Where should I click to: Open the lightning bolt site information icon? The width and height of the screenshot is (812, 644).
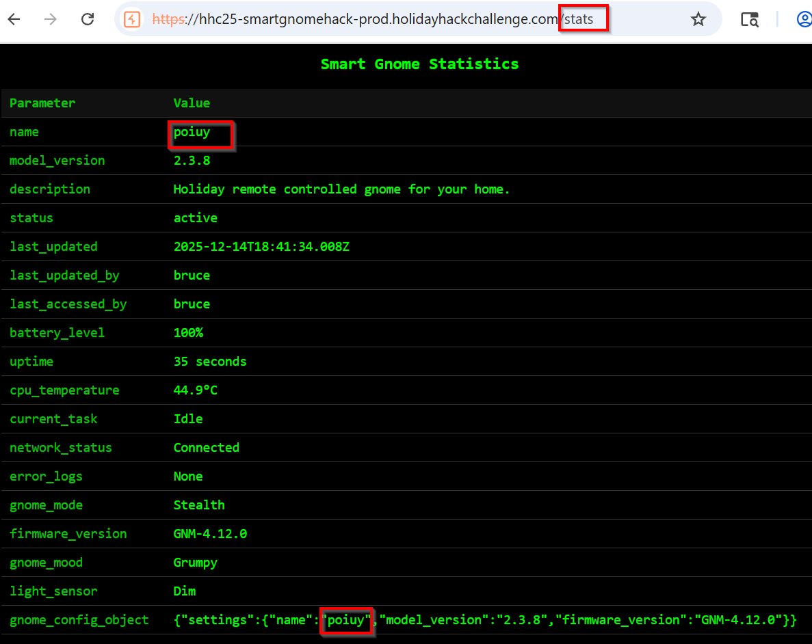(131, 19)
